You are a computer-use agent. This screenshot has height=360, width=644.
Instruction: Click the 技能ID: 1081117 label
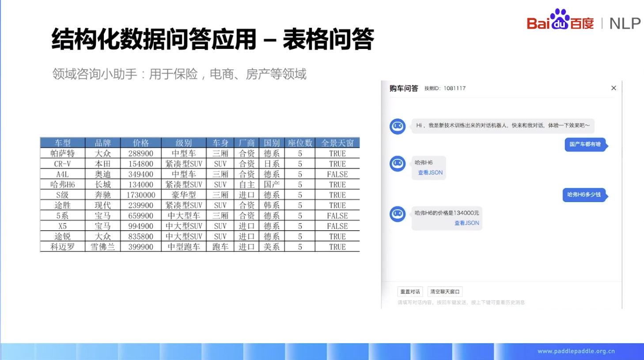(445, 88)
